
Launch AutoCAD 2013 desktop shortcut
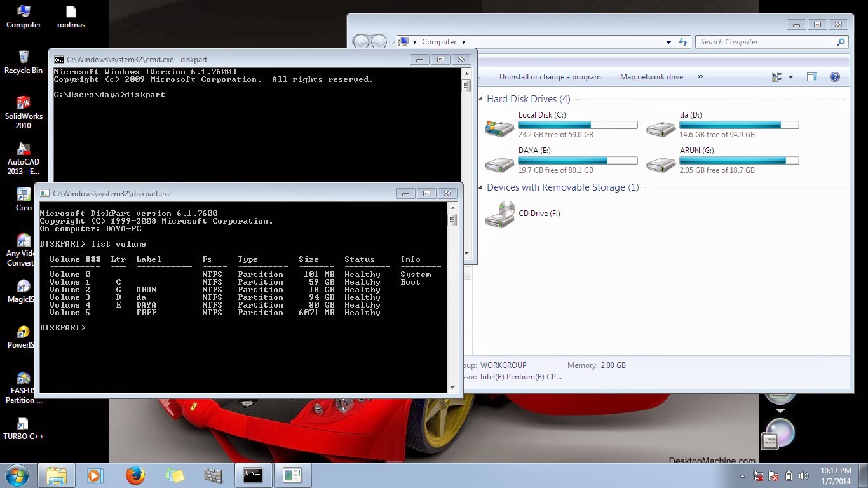pos(24,158)
